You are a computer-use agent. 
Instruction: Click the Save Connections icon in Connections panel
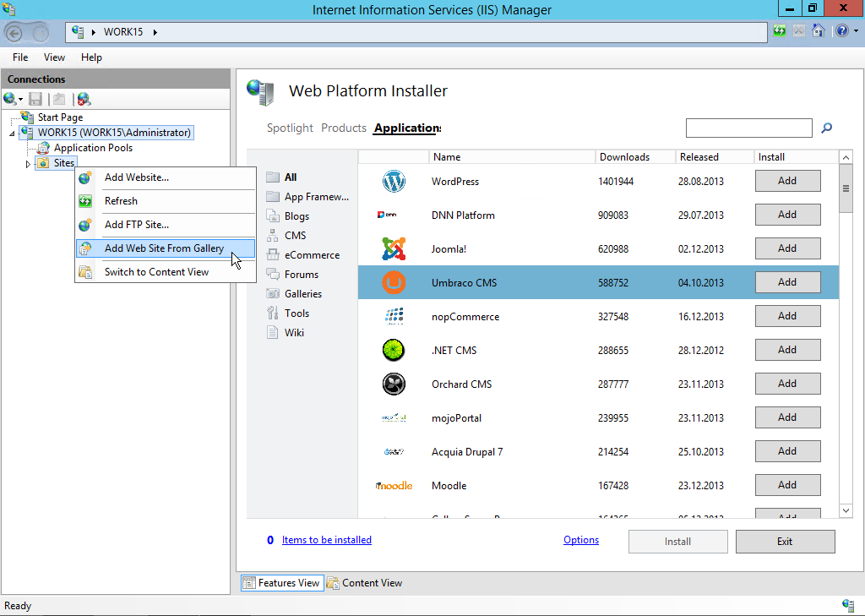coord(35,99)
